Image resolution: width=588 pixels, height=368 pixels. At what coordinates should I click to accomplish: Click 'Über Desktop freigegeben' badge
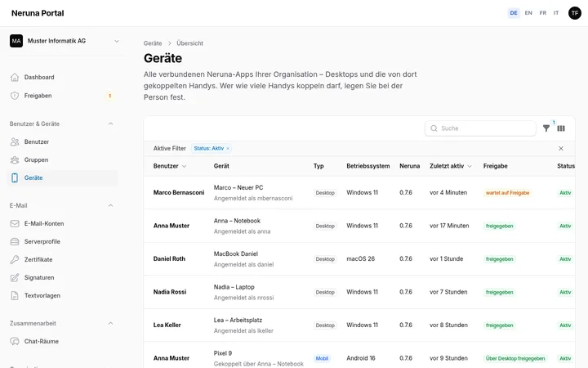(515, 359)
